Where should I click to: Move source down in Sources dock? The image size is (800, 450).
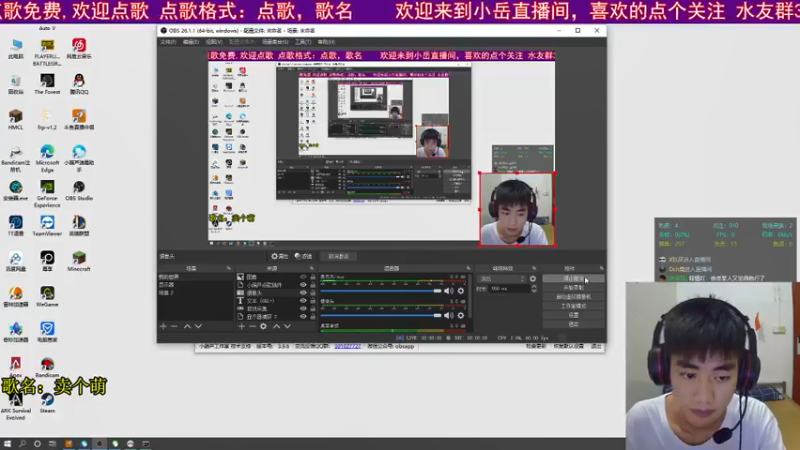pos(288,326)
